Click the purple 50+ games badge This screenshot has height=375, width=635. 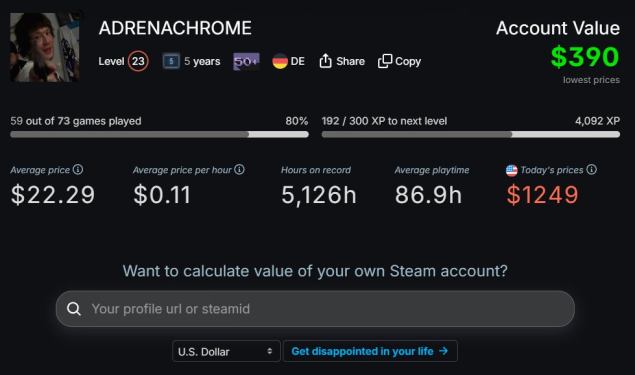pos(246,61)
